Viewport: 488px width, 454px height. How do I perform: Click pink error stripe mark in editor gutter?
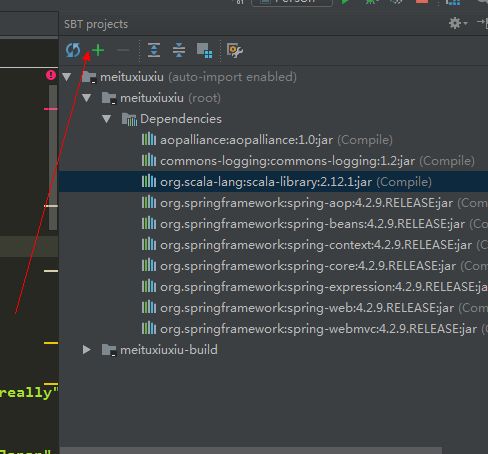pyautogui.click(x=51, y=109)
